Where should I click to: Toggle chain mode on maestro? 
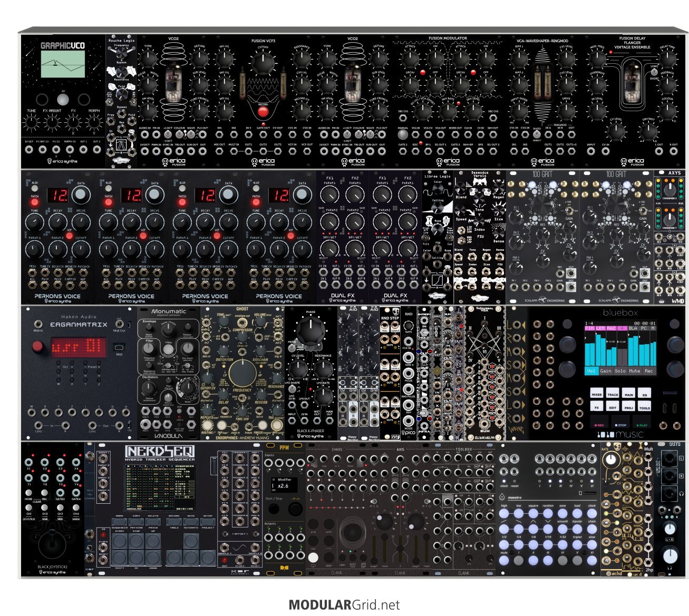point(592,529)
